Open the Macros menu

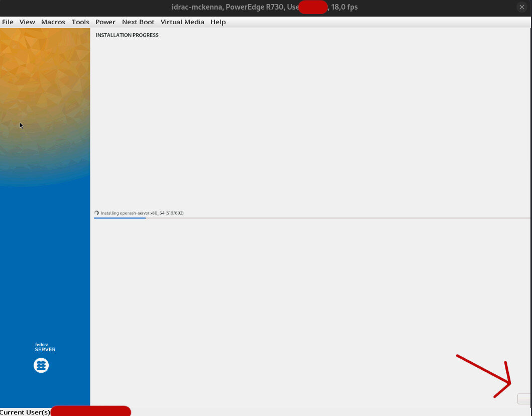coord(53,22)
